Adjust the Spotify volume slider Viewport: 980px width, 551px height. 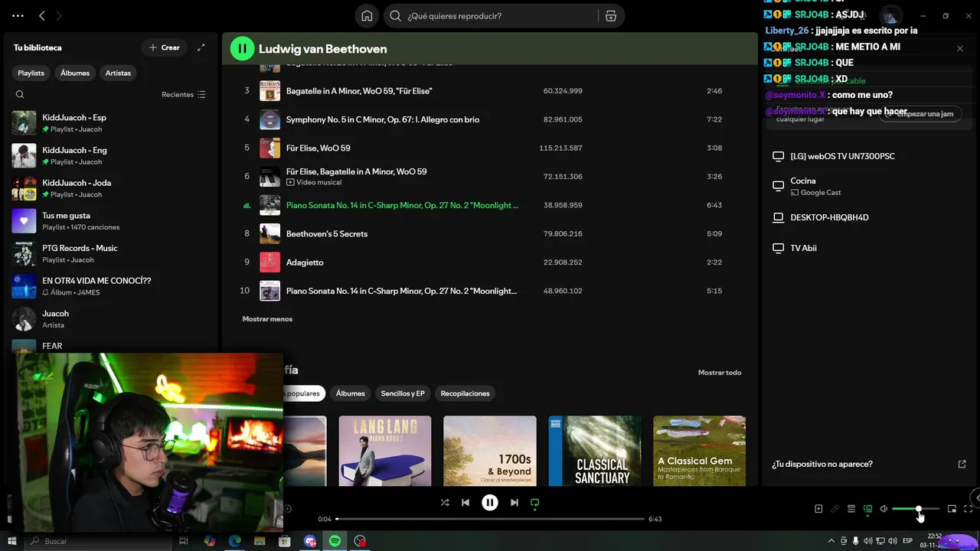916,509
